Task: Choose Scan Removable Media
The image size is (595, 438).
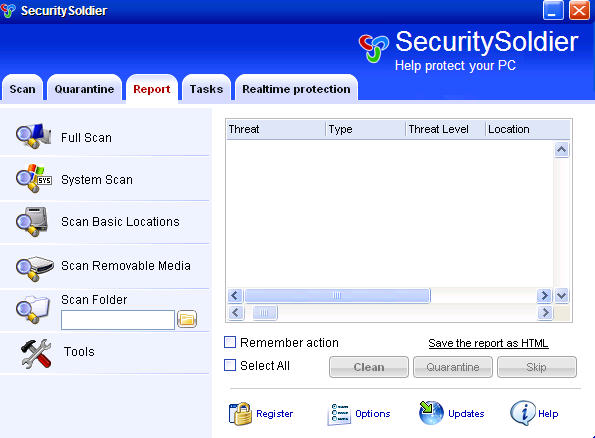Action: 126,266
